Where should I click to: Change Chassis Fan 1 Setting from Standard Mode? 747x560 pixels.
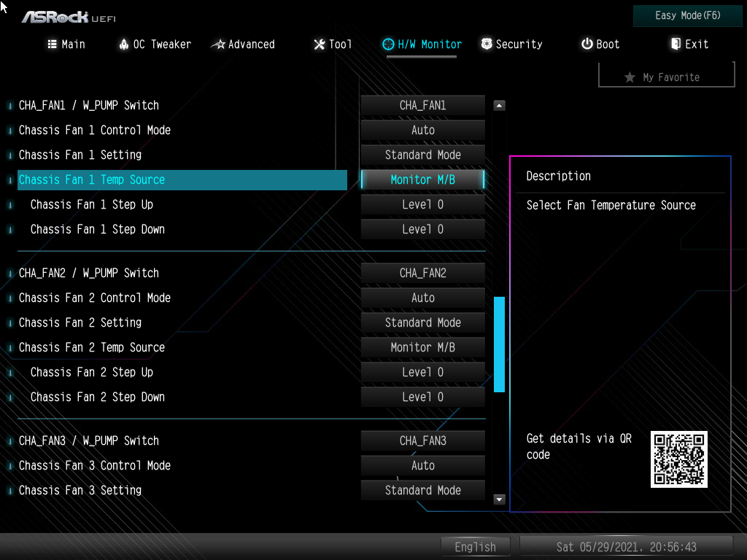click(422, 155)
